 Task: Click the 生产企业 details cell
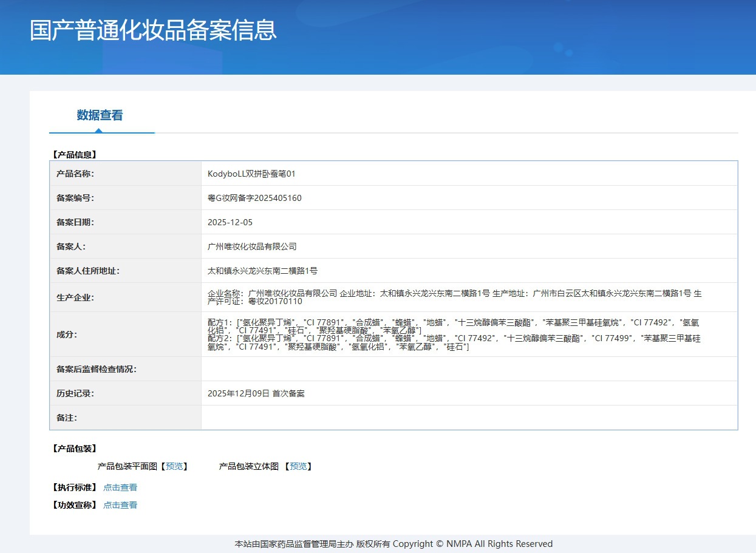click(x=469, y=297)
